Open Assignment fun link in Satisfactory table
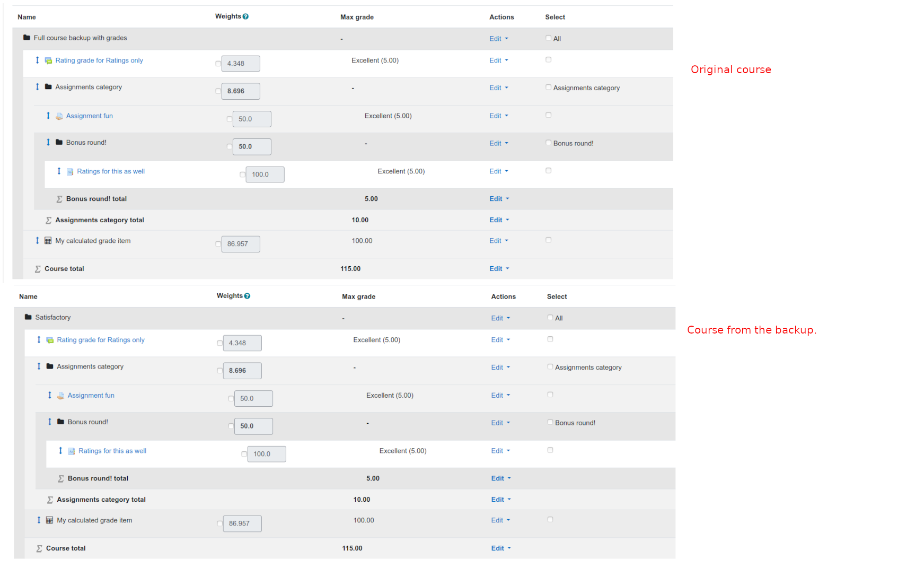Screen dimensions: 924x568 (x=91, y=395)
